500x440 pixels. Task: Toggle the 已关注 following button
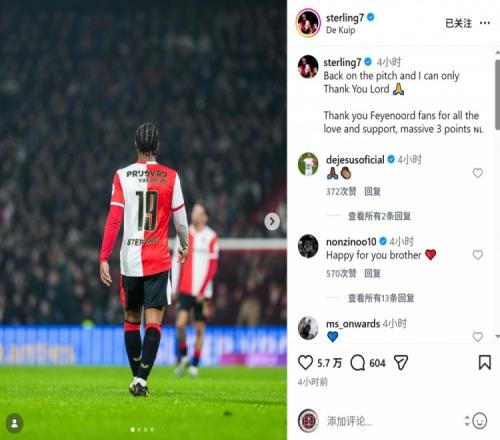(x=459, y=23)
